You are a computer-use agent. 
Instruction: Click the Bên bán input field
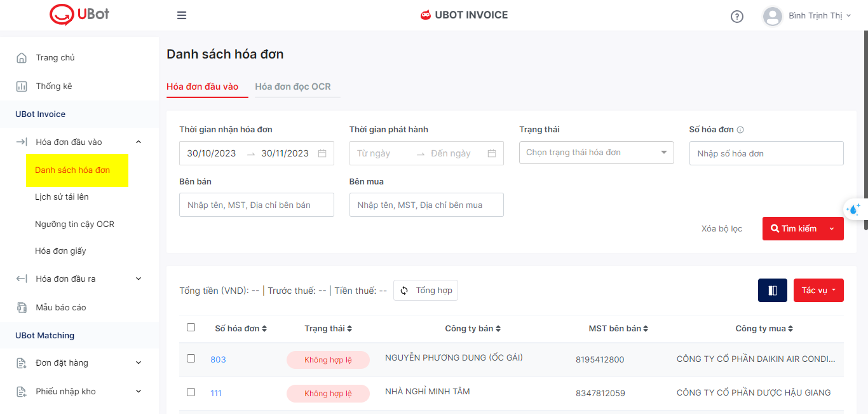(257, 205)
